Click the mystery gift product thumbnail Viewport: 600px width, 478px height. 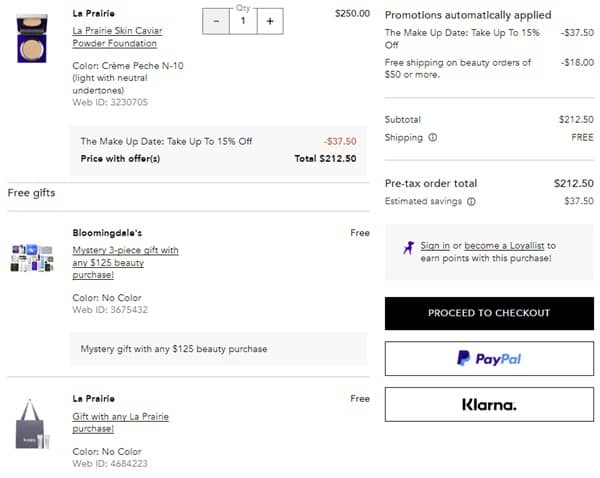[32, 258]
